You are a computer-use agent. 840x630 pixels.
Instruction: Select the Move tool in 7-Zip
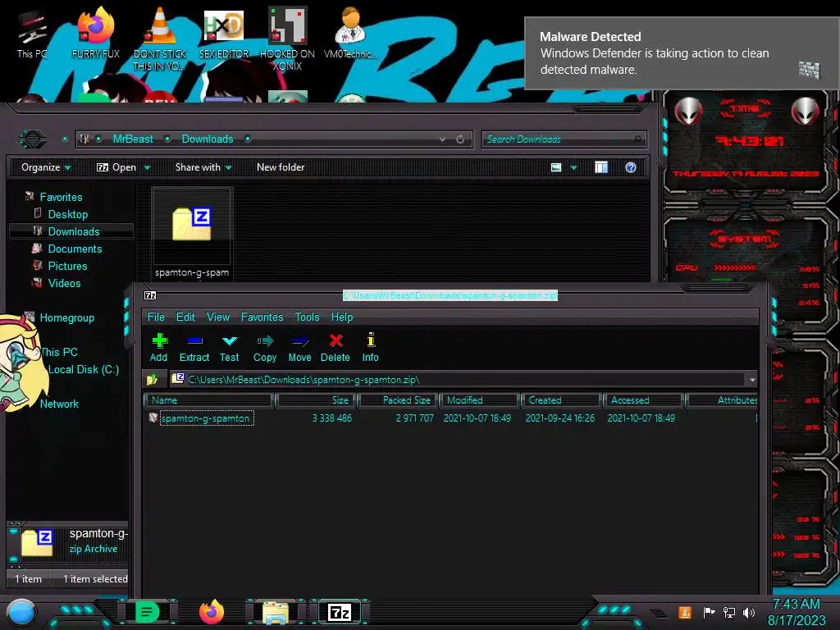299,348
